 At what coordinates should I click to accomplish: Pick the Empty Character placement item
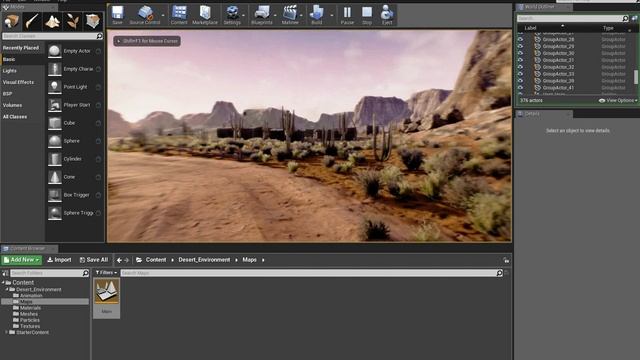[x=74, y=69]
